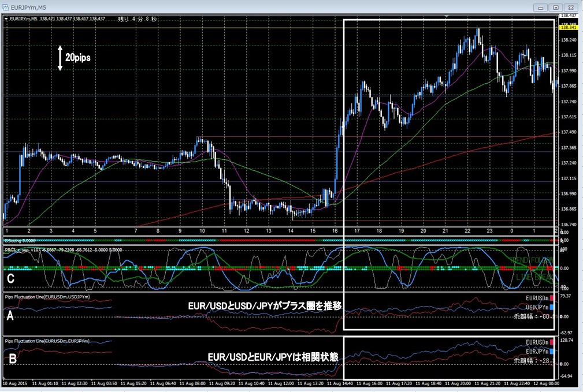Click the 137.490 price scale label
This screenshot has height=392, width=583.
[x=569, y=132]
